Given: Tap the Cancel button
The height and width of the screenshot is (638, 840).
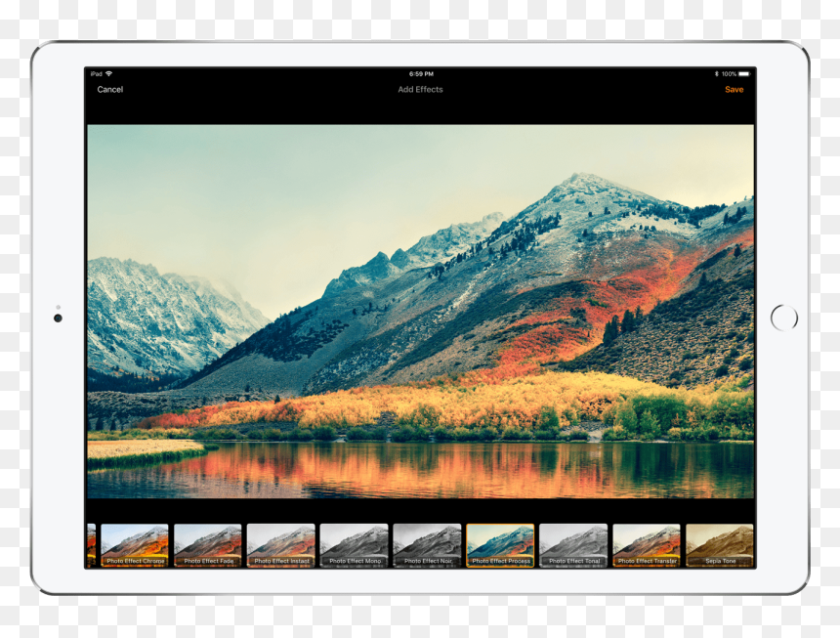Looking at the screenshot, I should pyautogui.click(x=109, y=90).
